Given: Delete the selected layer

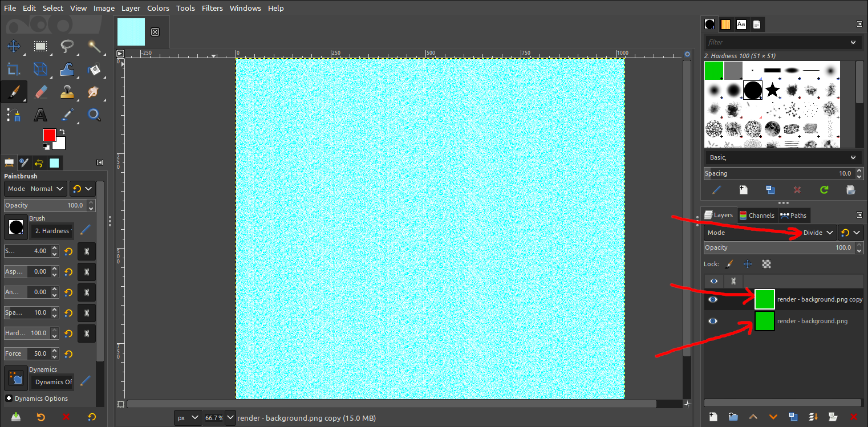Looking at the screenshot, I should (x=854, y=417).
